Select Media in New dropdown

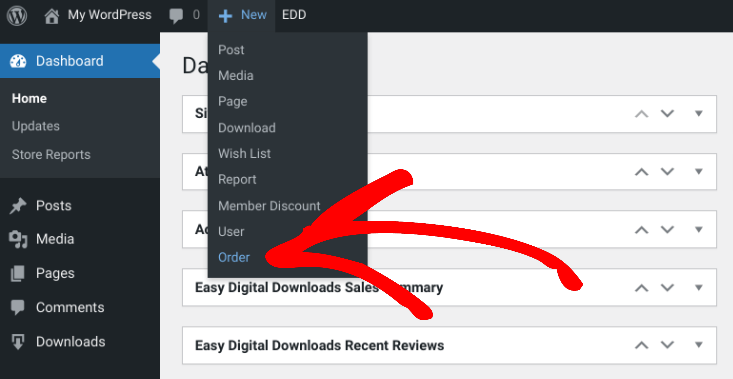pyautogui.click(x=236, y=76)
